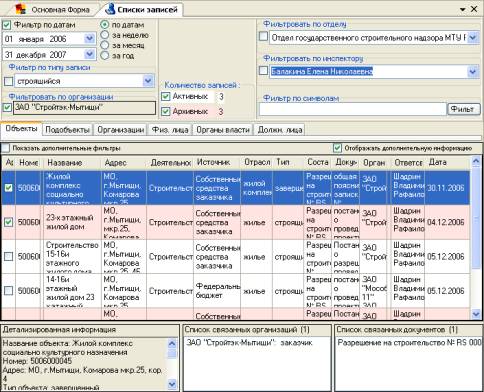
Task: Select the date cell 04.12.2006
Action: coord(447,222)
